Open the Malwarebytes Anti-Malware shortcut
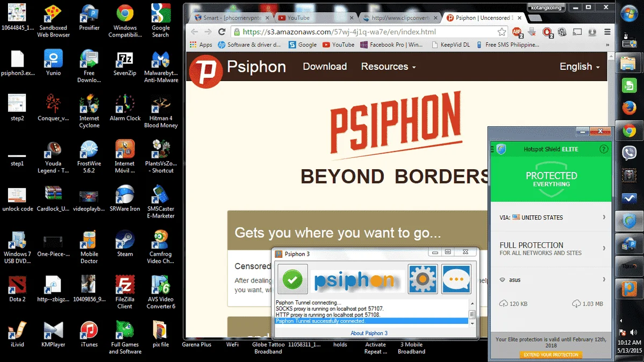The height and width of the screenshot is (362, 644). tap(161, 67)
